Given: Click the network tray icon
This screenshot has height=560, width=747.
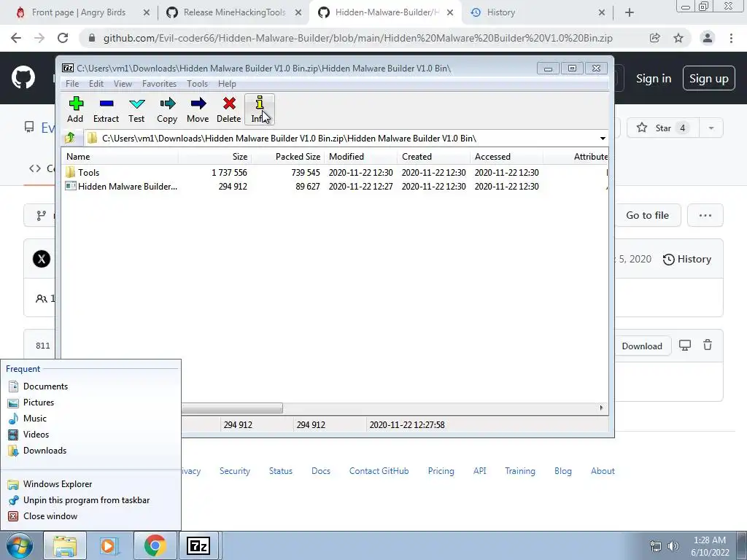Looking at the screenshot, I should 656,546.
